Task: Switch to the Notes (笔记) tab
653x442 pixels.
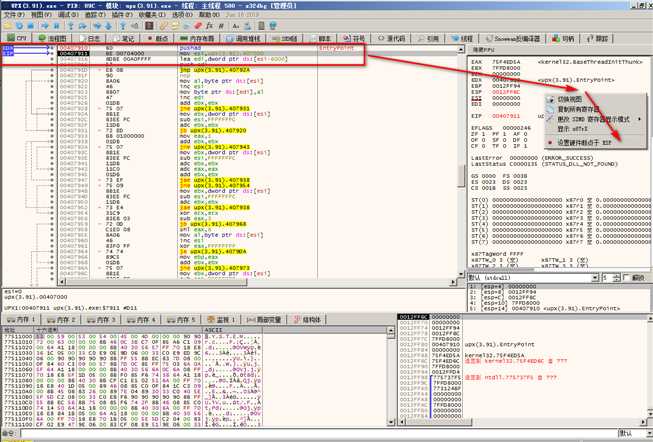Action: point(122,38)
